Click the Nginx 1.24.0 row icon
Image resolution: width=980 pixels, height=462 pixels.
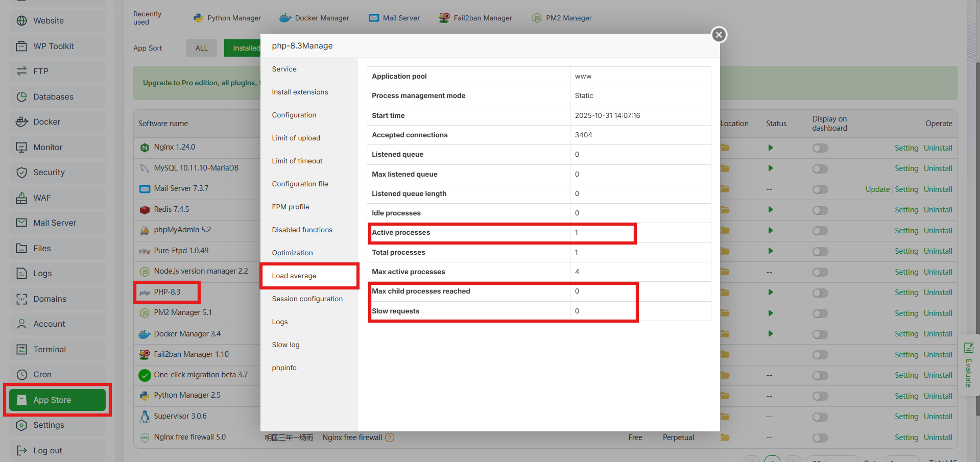coord(145,148)
